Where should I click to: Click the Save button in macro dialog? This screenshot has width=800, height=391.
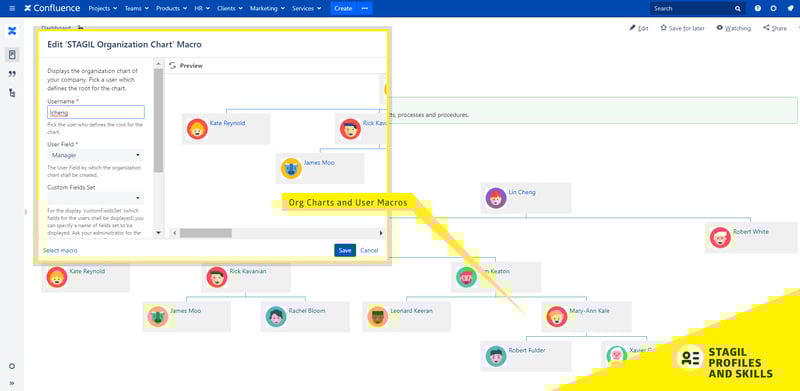click(345, 250)
